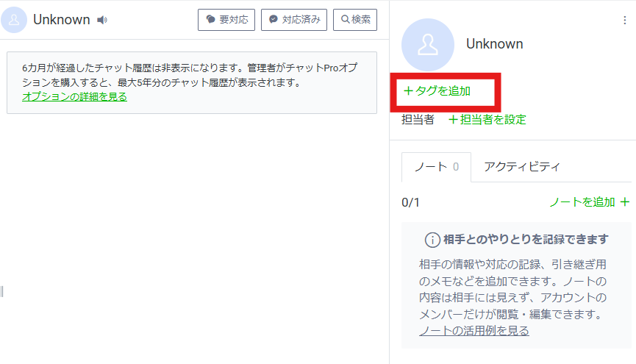The image size is (636, 364).
Task: Click ノートを追加 to add a note
Action: pos(589,202)
